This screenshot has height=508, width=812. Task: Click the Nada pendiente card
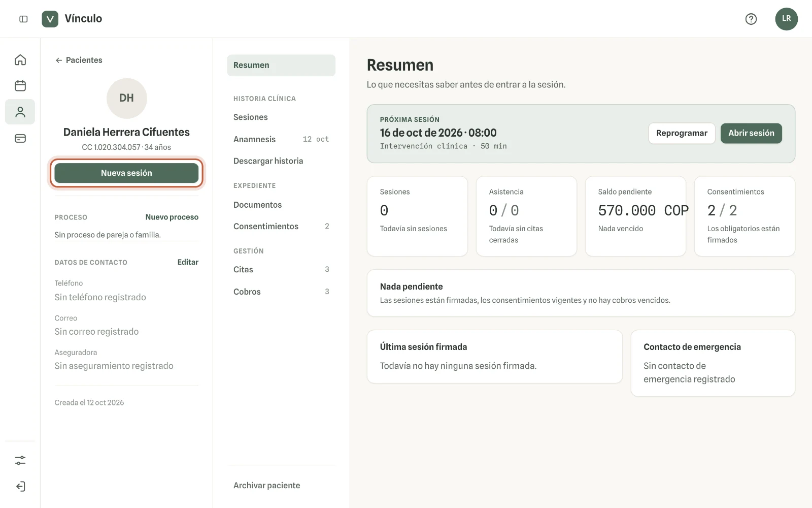[x=581, y=293]
